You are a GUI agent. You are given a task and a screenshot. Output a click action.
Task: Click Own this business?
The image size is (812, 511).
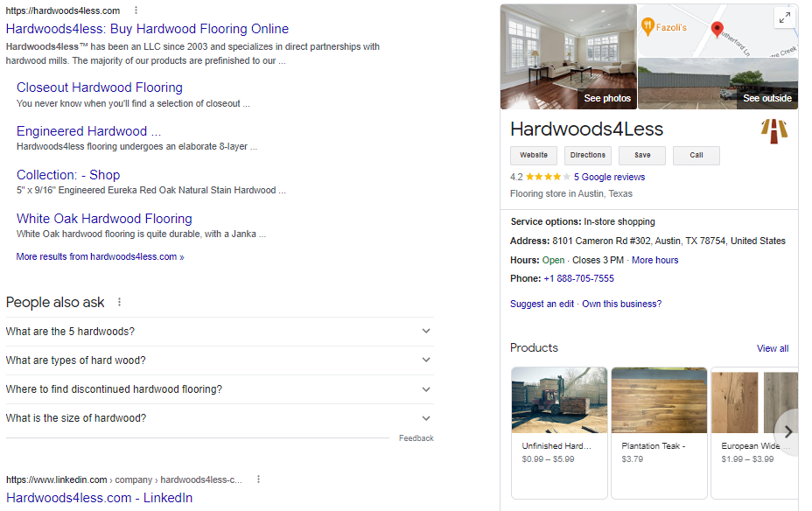621,304
